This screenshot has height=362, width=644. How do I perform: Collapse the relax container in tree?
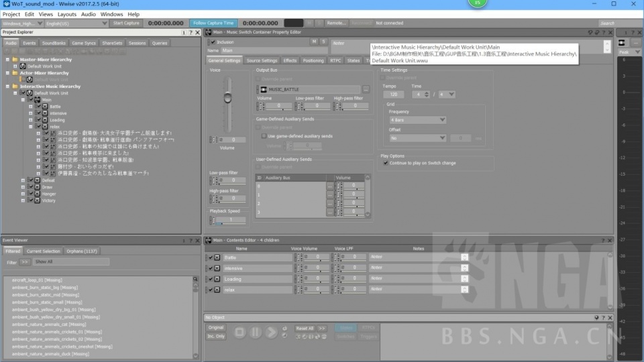(x=30, y=127)
